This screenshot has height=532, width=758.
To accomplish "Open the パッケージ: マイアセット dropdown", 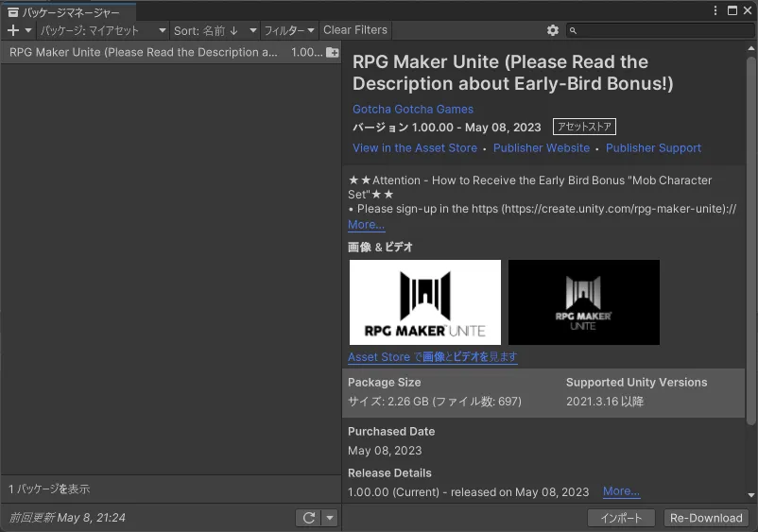I will tap(102, 30).
